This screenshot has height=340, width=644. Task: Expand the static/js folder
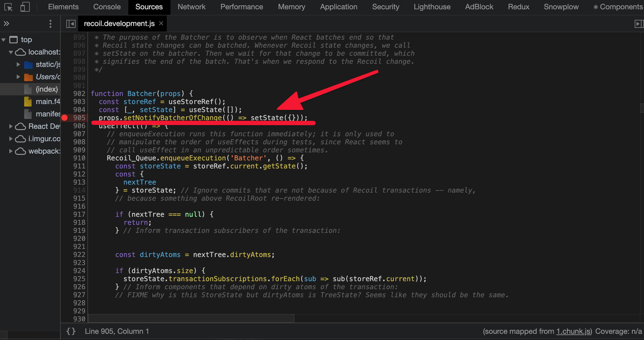[x=18, y=64]
